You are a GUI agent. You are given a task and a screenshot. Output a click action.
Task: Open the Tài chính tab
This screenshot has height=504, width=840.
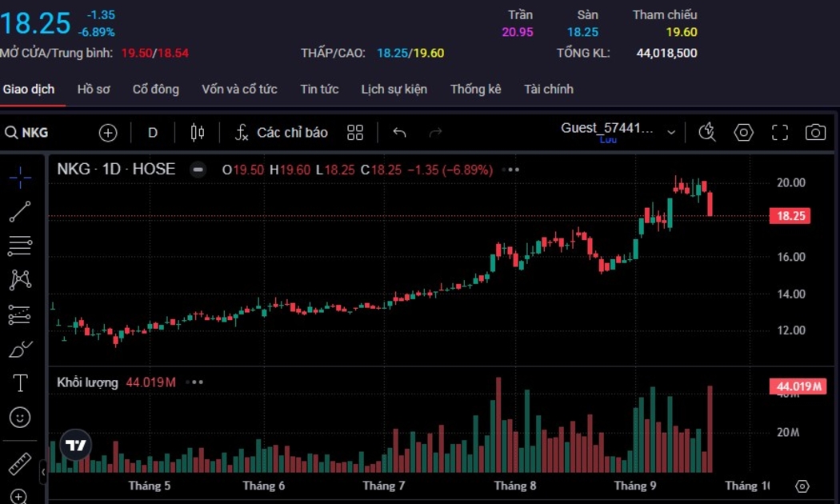548,90
